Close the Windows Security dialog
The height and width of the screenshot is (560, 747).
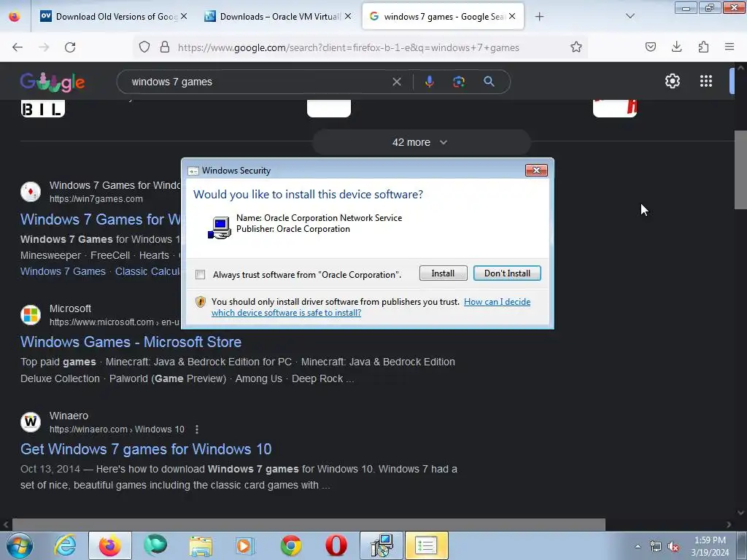point(536,170)
